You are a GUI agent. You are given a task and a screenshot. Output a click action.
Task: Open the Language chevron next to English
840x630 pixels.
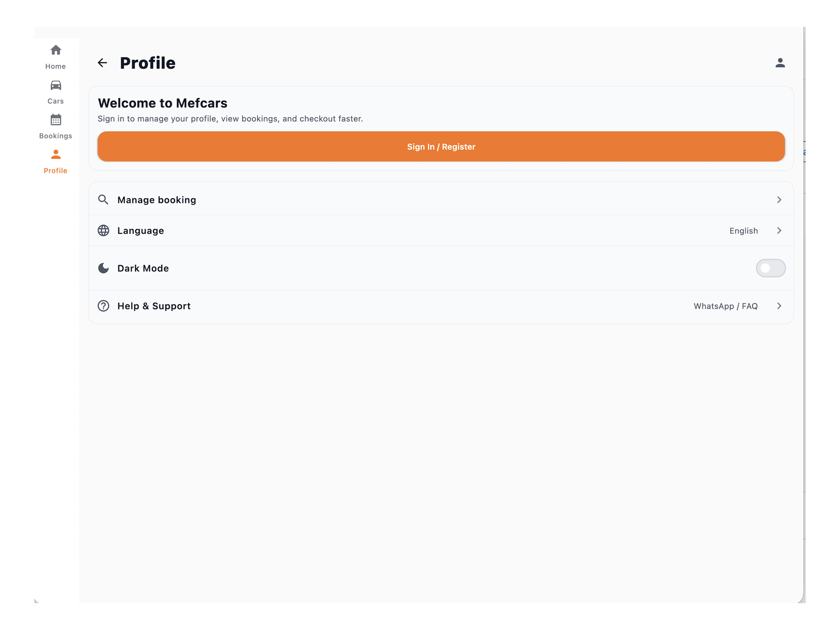click(779, 230)
